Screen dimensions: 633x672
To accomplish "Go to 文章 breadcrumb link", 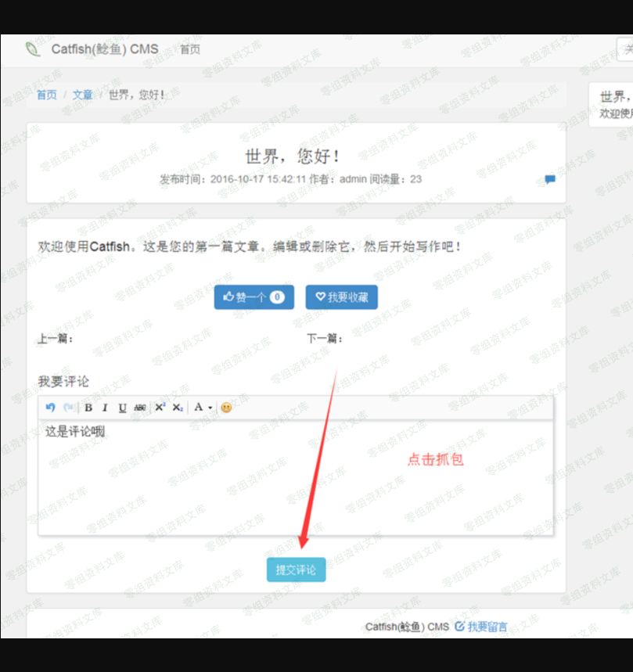I will 83,95.
